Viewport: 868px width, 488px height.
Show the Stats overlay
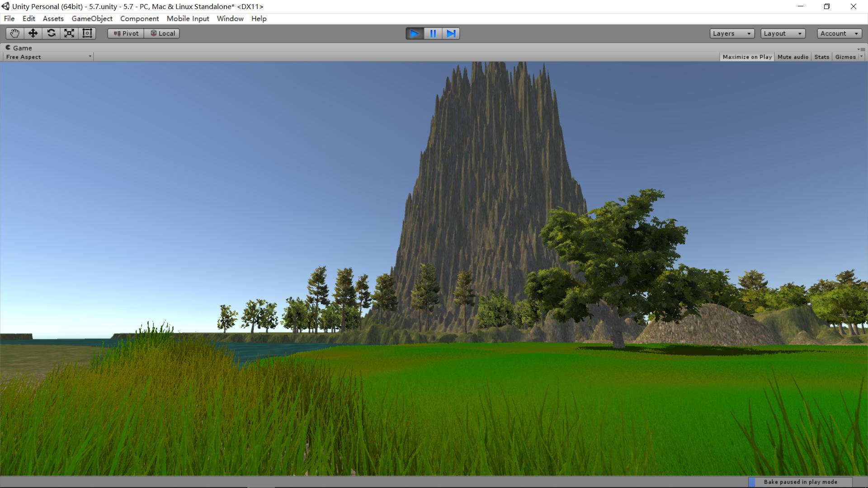point(821,57)
